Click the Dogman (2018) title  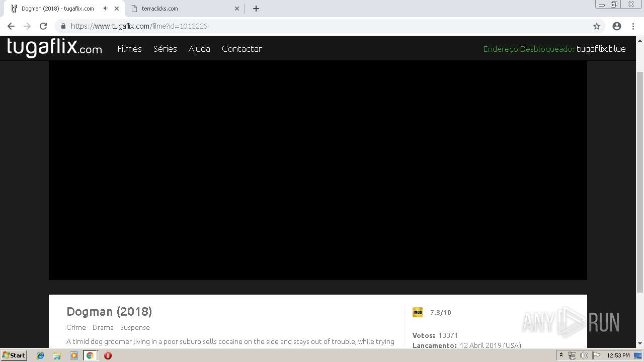click(x=109, y=312)
